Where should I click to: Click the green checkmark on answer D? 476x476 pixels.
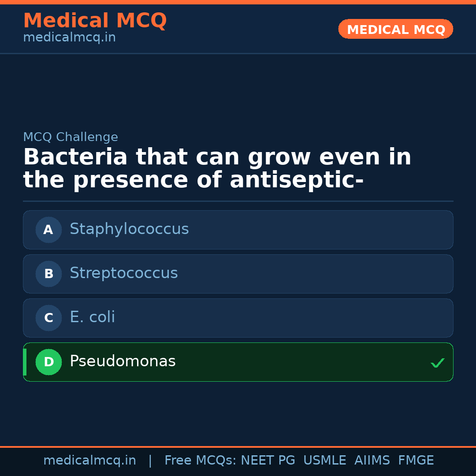(438, 363)
